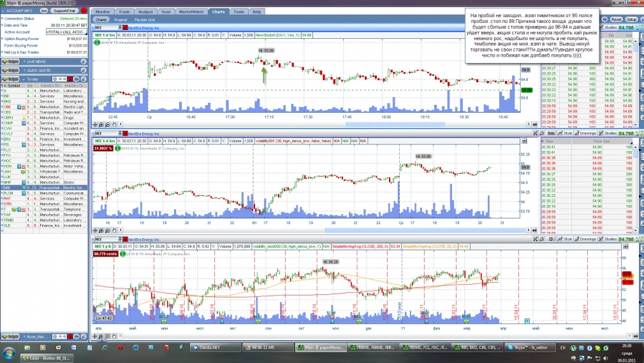Click chart mode icon above 5m price axis
Screen dimensions: 644x363
(525, 141)
